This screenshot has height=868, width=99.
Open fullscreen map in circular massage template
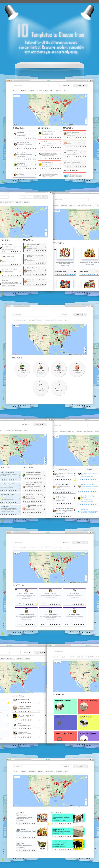tap(86, 326)
